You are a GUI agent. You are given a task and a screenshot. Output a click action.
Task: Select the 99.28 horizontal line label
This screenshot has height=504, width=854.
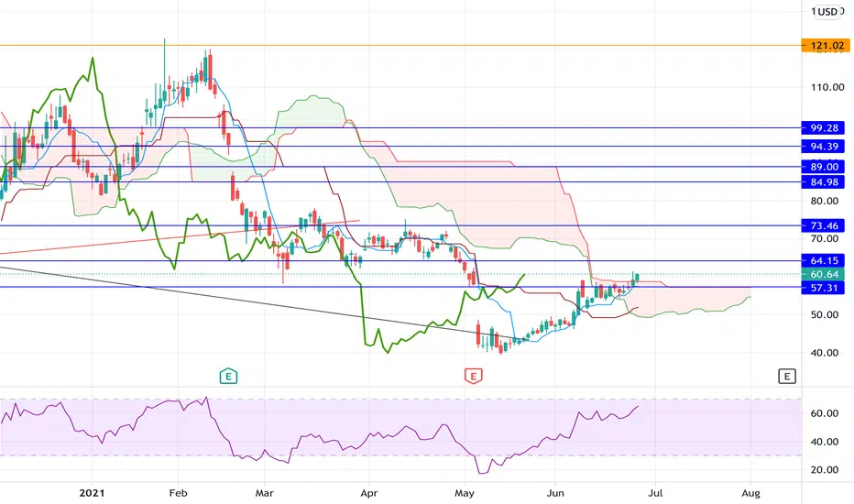[823, 128]
